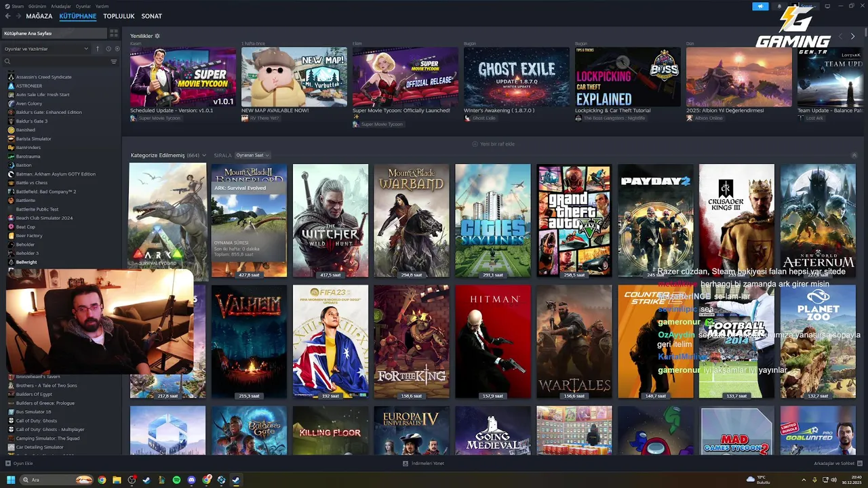
Task: Switch to the TOPLULUK tab
Action: tap(119, 16)
